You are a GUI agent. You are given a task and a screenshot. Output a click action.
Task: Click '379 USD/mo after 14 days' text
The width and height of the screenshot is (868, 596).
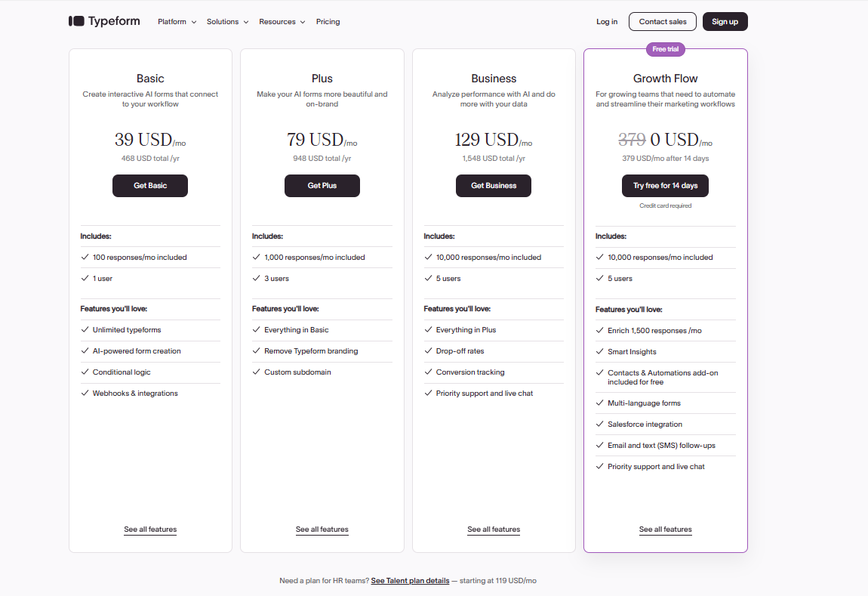(666, 159)
